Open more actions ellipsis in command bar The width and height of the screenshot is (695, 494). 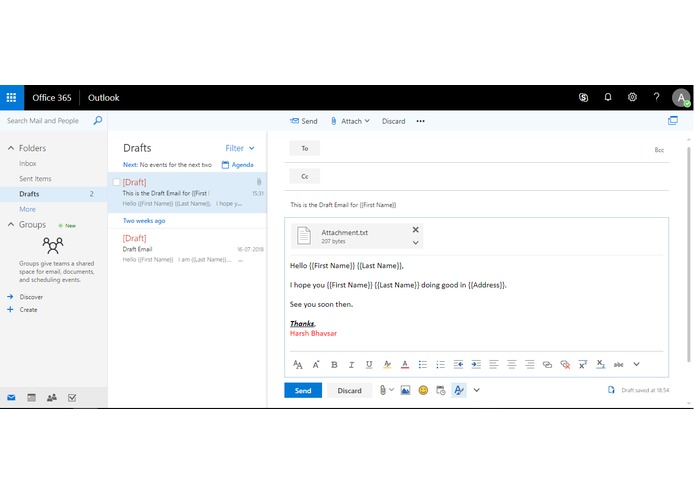420,121
